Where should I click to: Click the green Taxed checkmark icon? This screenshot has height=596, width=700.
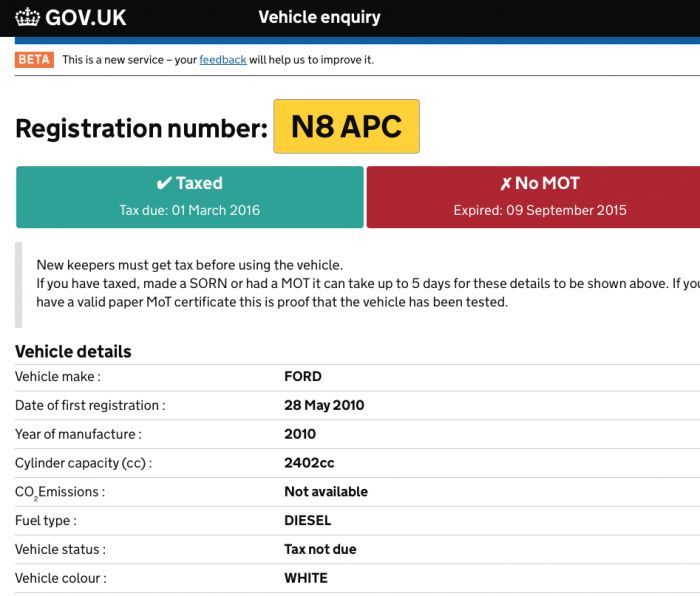click(x=164, y=183)
